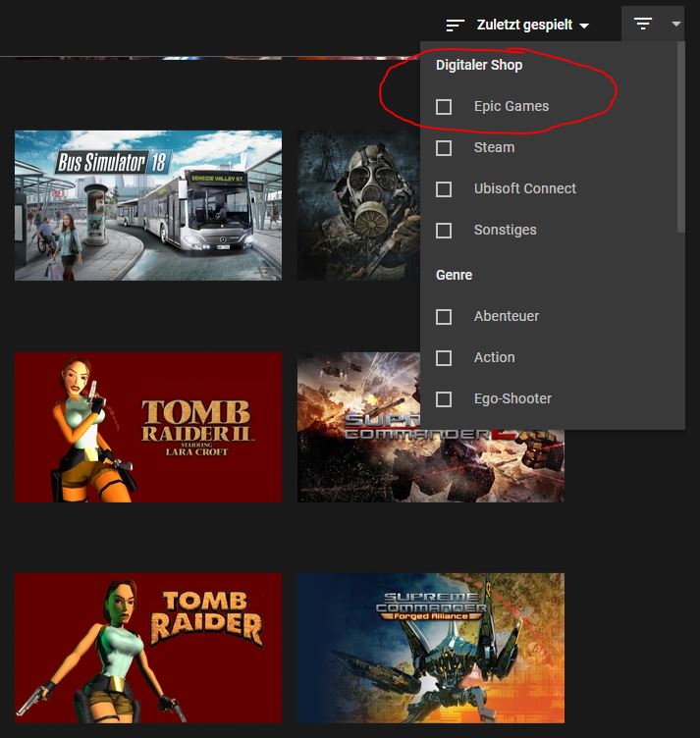Image resolution: width=700 pixels, height=738 pixels.
Task: Select the Action label
Action: tap(494, 357)
